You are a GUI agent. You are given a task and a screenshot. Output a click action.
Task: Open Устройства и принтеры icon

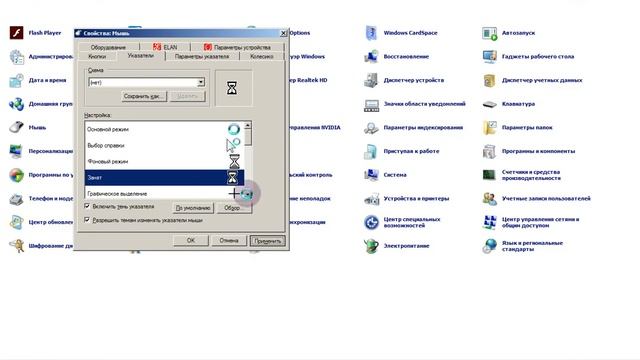[371, 199]
